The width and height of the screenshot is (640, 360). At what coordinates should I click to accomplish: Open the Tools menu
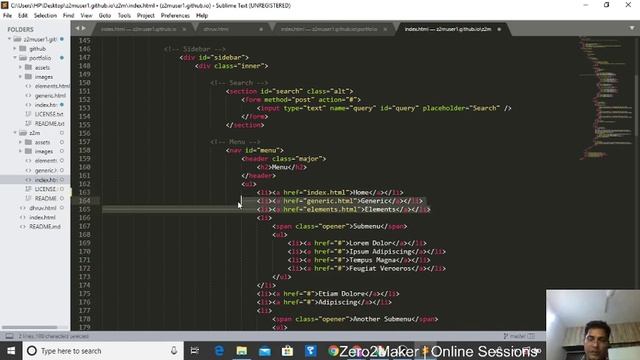[124, 16]
